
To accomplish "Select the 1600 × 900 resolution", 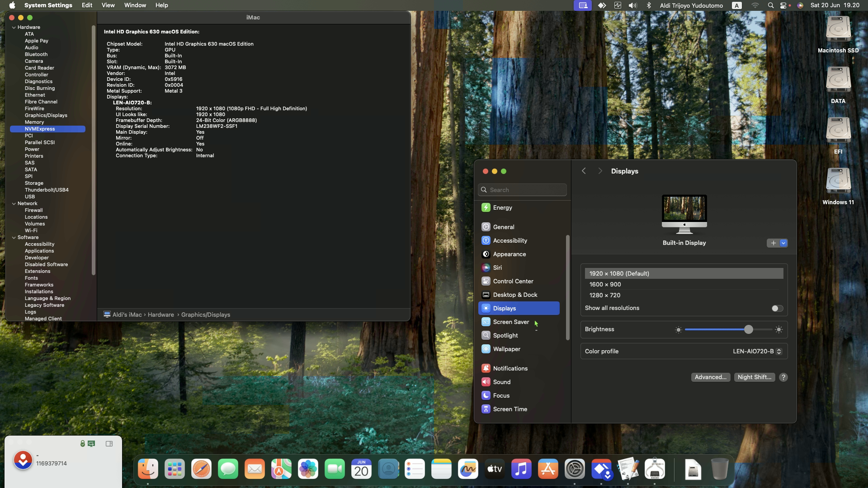I will pos(684,284).
